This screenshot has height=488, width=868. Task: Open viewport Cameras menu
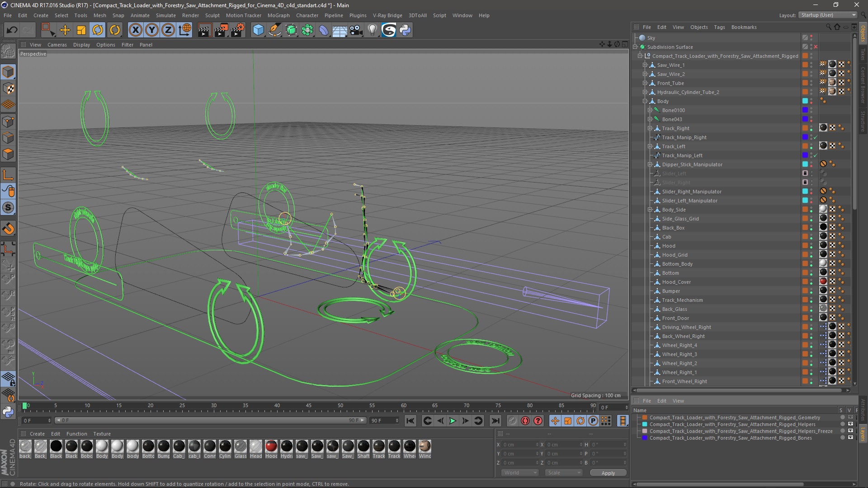click(57, 45)
